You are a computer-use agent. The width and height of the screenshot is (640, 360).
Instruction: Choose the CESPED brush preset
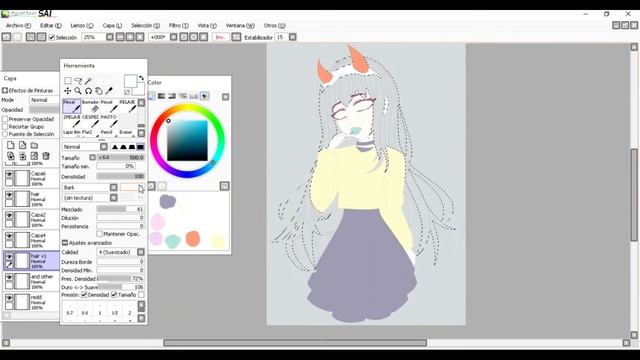91,121
